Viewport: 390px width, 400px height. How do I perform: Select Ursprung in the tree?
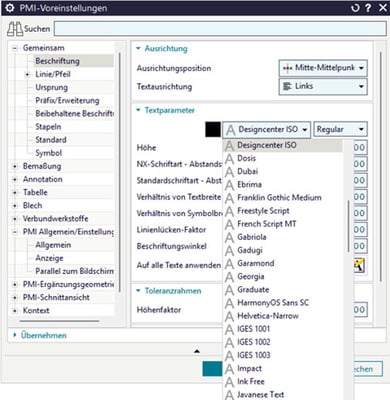[51, 87]
